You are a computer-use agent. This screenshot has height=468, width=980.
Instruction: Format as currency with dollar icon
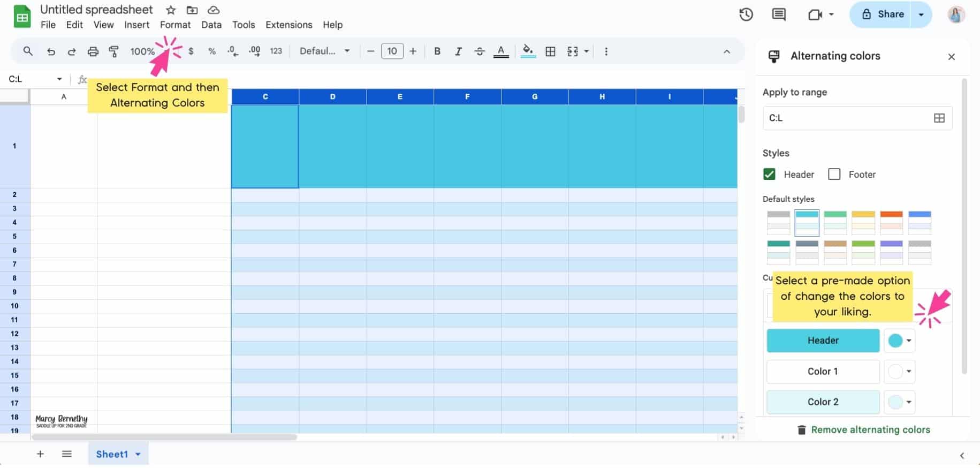(x=191, y=51)
